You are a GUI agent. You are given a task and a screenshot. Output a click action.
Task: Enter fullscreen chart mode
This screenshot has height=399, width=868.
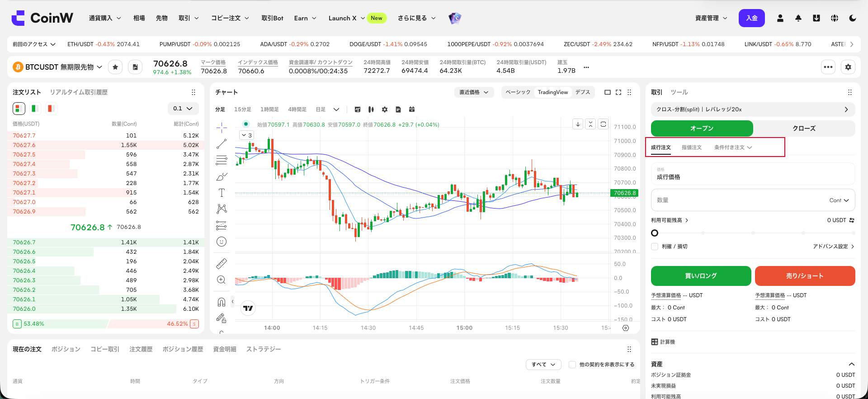click(x=618, y=92)
